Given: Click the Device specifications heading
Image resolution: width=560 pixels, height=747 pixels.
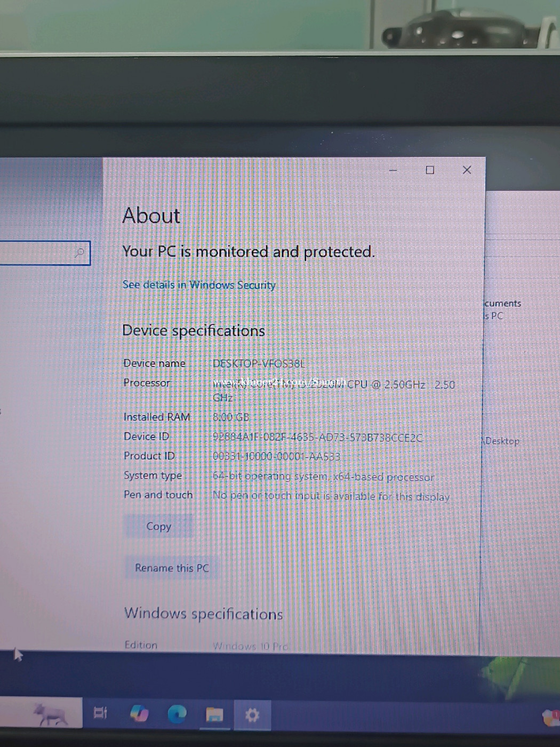Looking at the screenshot, I should 194,331.
